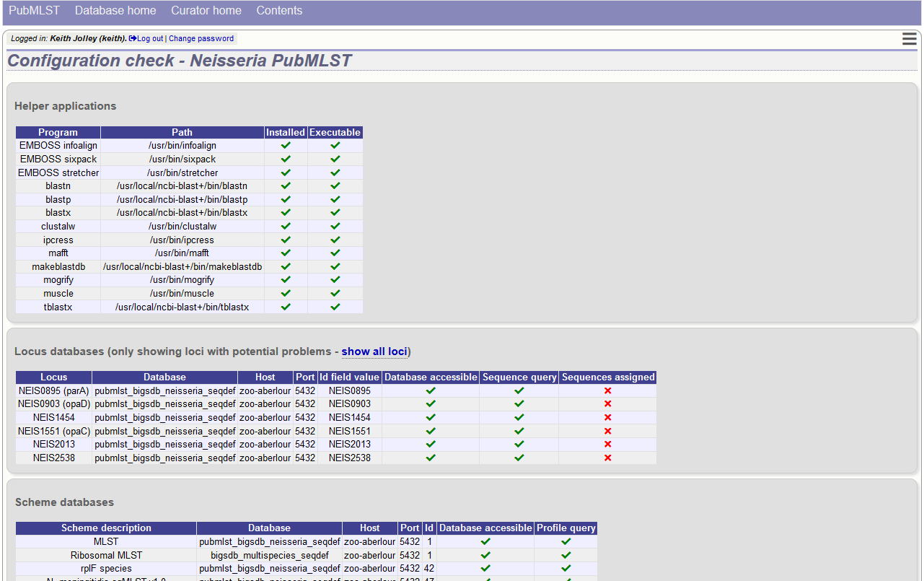Open the Contents menu item

(x=279, y=11)
